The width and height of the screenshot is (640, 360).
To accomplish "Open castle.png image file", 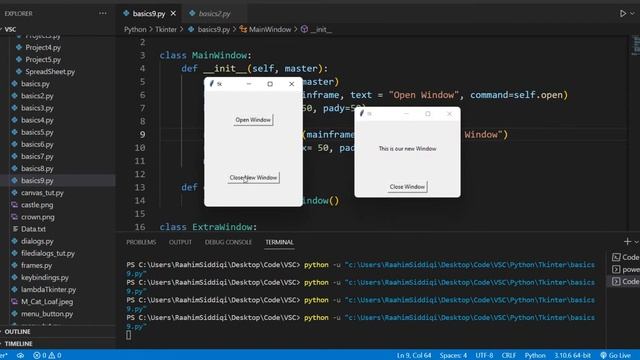I will (37, 205).
